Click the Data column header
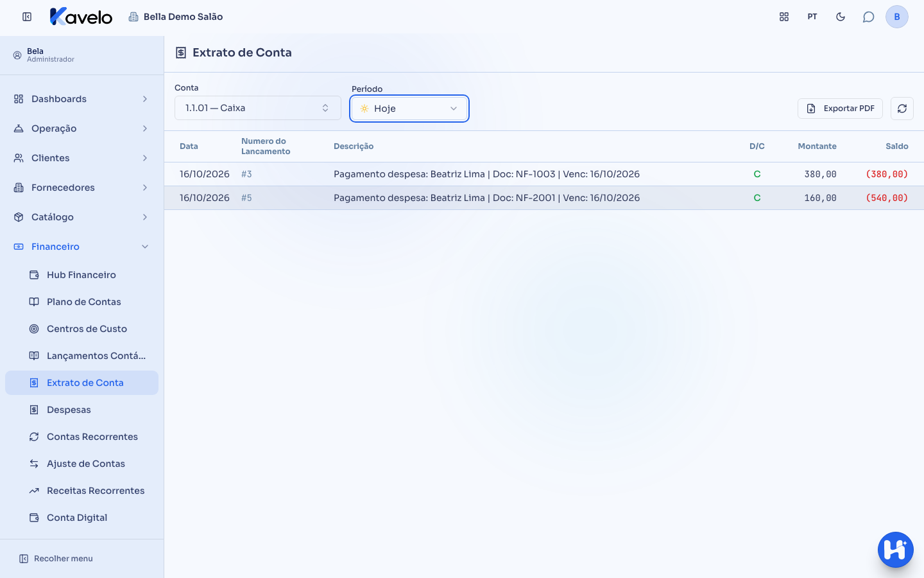The image size is (924, 578). tap(189, 146)
